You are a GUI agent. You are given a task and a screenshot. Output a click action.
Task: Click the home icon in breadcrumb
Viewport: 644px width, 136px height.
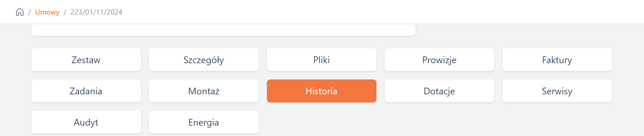[x=20, y=12]
